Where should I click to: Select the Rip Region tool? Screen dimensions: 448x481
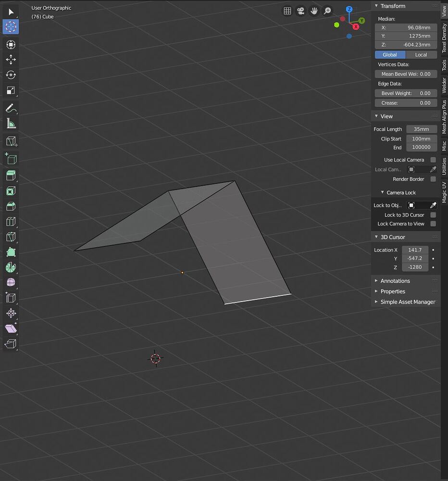click(11, 343)
